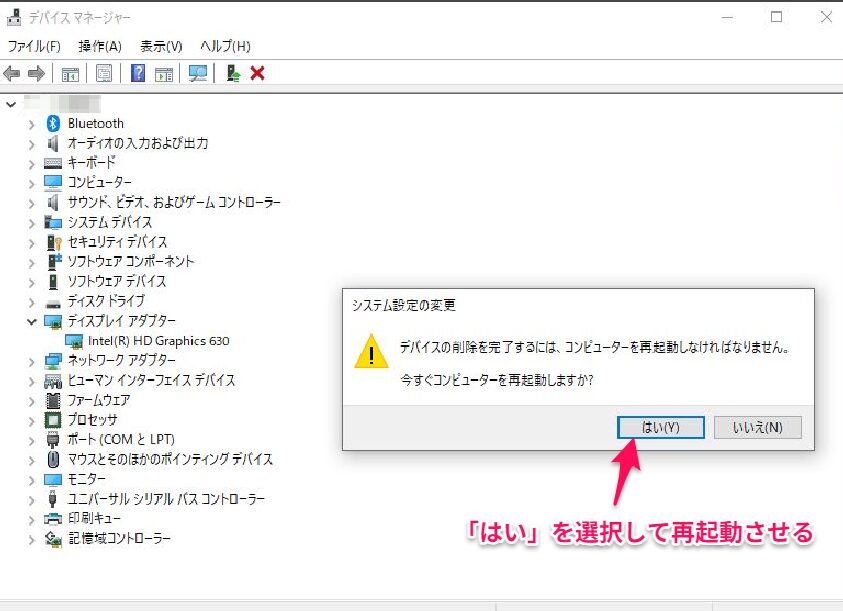Click the ヒューマン インターフェイス デバイス icon

[53, 381]
